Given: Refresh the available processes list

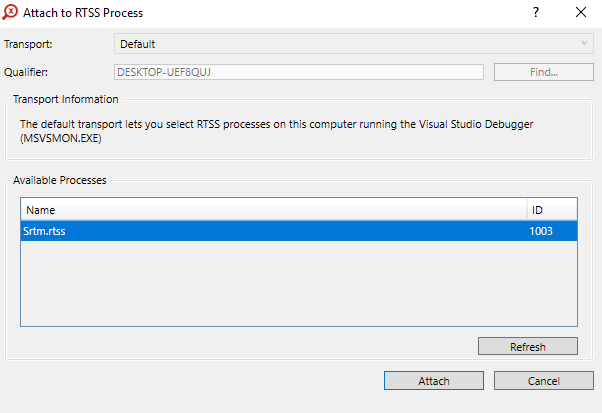Looking at the screenshot, I should click(x=527, y=347).
